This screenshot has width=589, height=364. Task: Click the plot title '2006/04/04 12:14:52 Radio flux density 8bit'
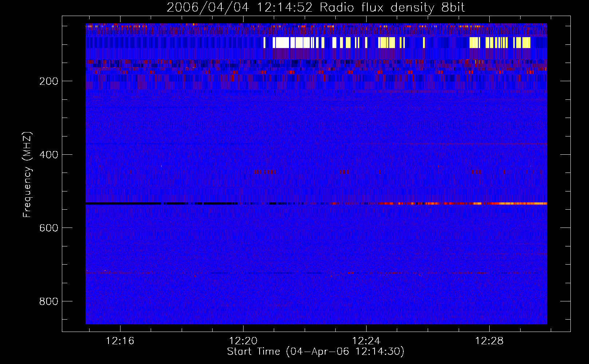[x=316, y=8]
